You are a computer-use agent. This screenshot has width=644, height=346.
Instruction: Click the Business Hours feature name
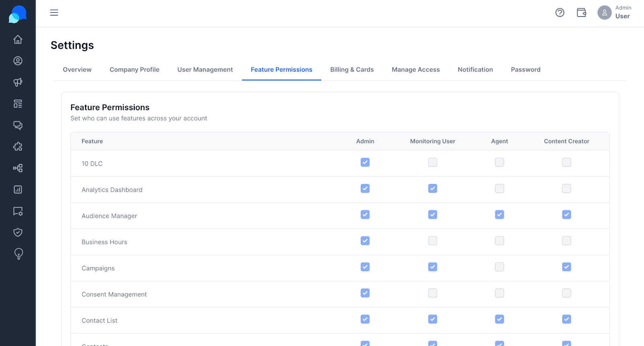[104, 242]
